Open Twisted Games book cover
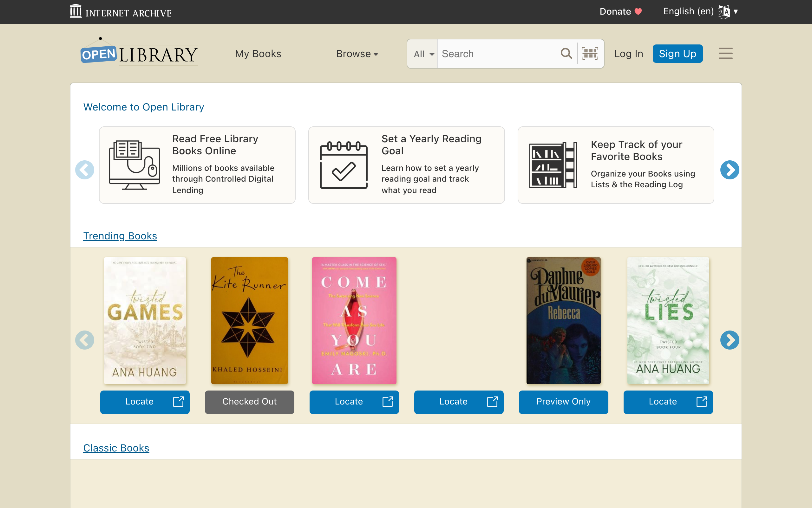This screenshot has width=812, height=508. coord(145,321)
